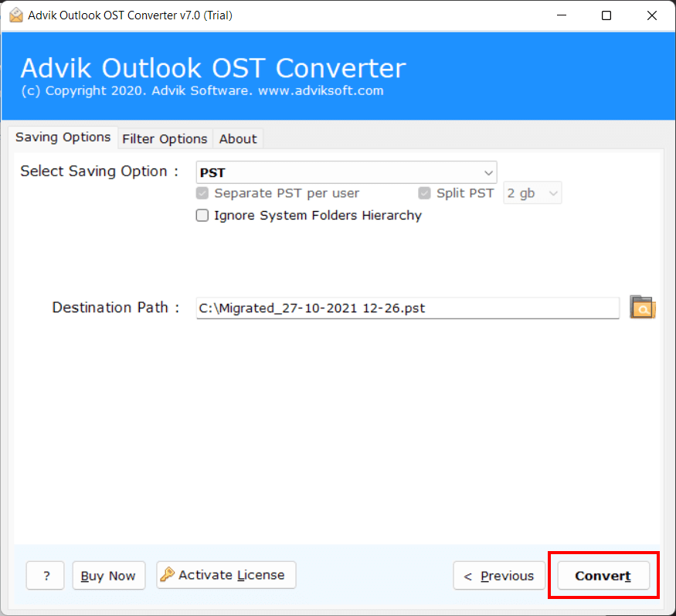Browse destination folder with the folder icon

pyautogui.click(x=642, y=307)
